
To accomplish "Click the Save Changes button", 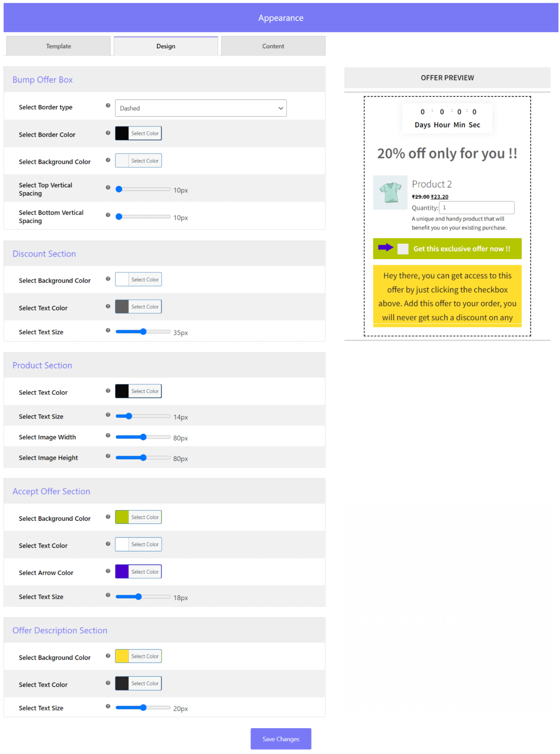I will pyautogui.click(x=281, y=739).
